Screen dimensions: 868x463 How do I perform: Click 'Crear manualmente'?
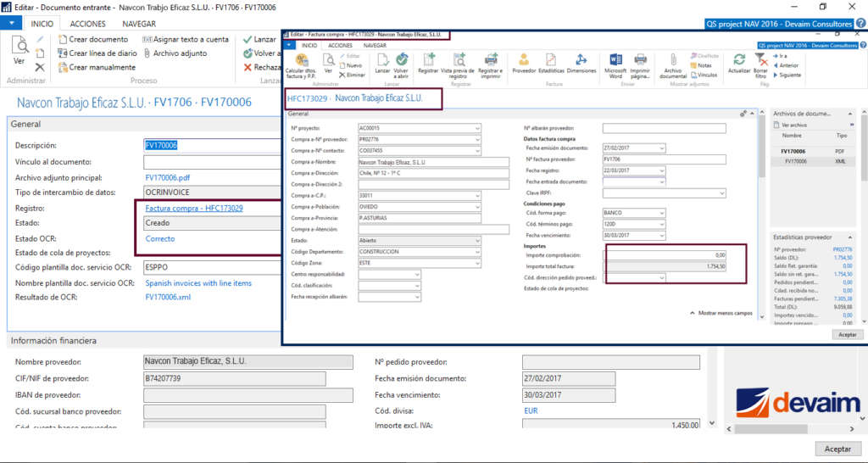point(97,67)
